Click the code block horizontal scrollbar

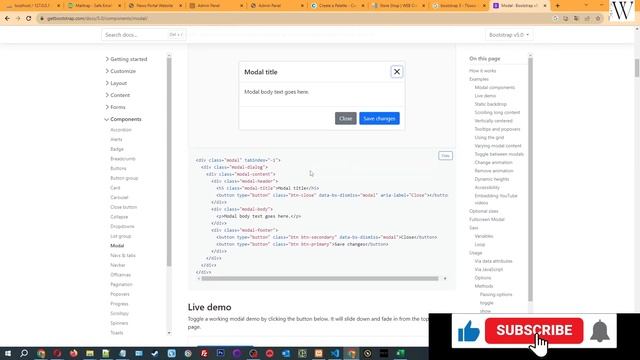(320, 279)
